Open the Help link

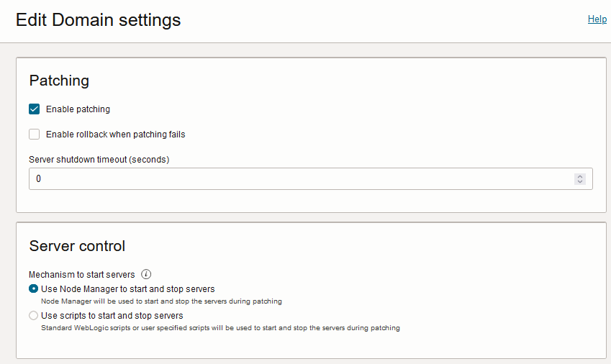click(597, 19)
